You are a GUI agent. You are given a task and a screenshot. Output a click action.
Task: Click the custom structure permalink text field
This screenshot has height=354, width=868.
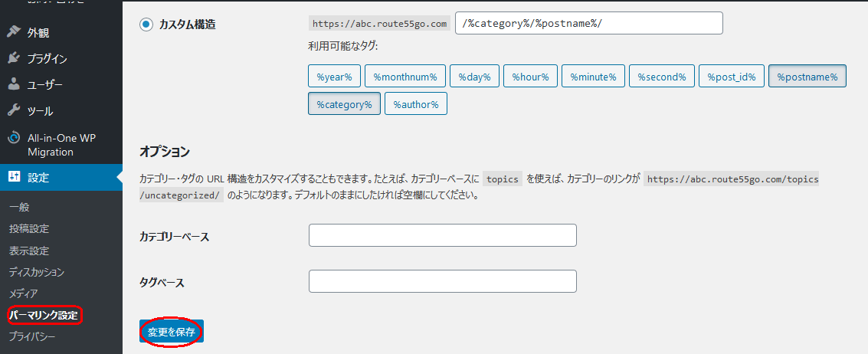(x=588, y=24)
